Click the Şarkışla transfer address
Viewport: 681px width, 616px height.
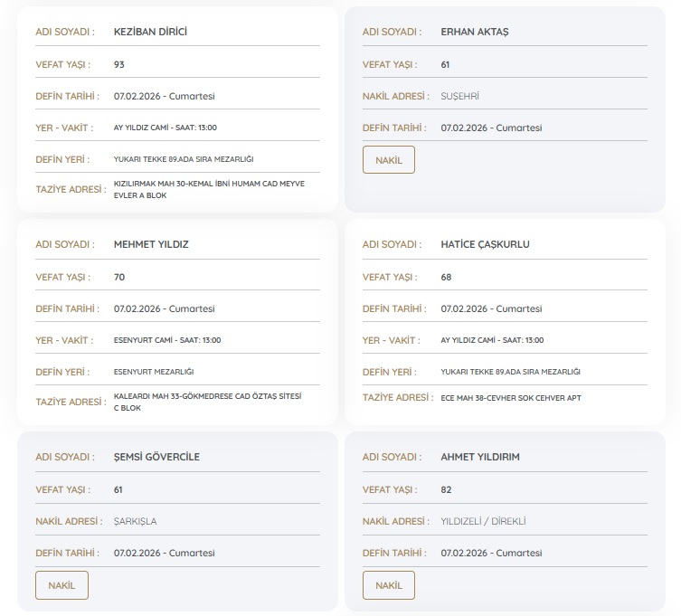click(136, 521)
